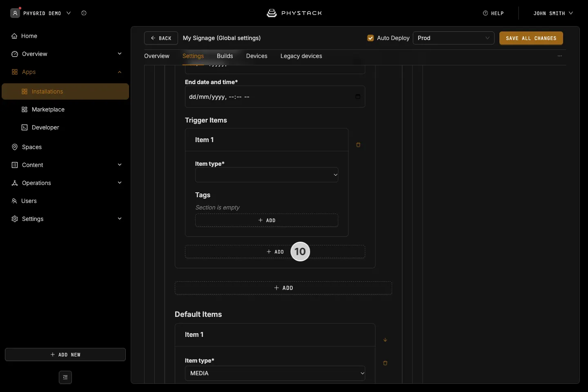Screen dimensions: 588x392
Task: Select the Settings tab
Action: [193, 56]
